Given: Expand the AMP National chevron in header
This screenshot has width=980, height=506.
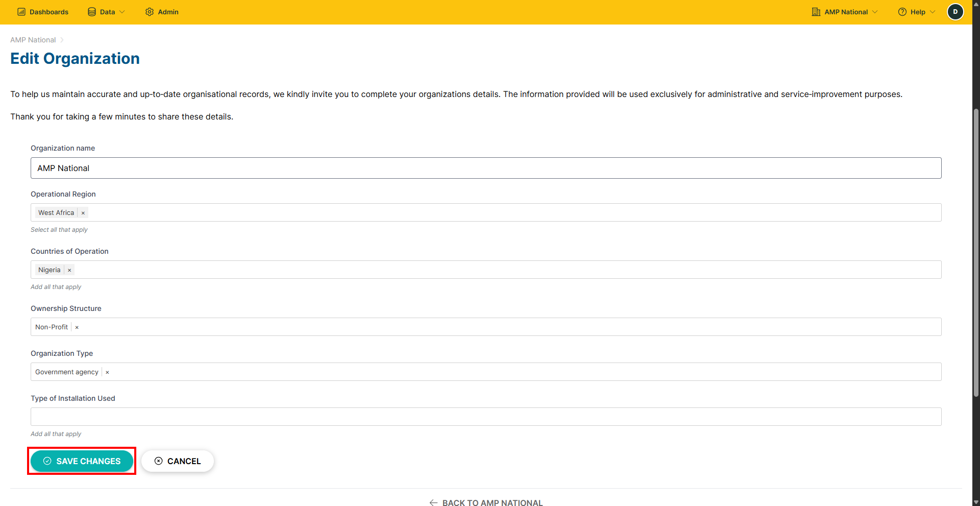Looking at the screenshot, I should click(x=875, y=12).
